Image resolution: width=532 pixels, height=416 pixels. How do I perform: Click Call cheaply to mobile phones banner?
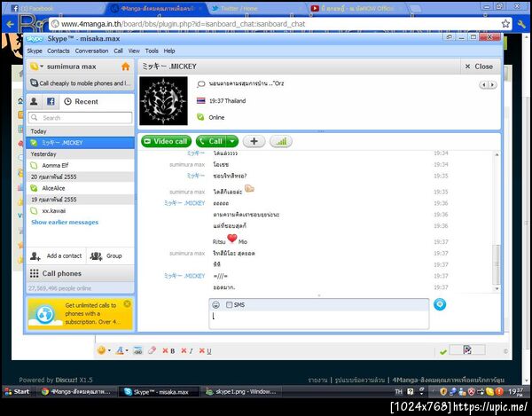[x=80, y=83]
